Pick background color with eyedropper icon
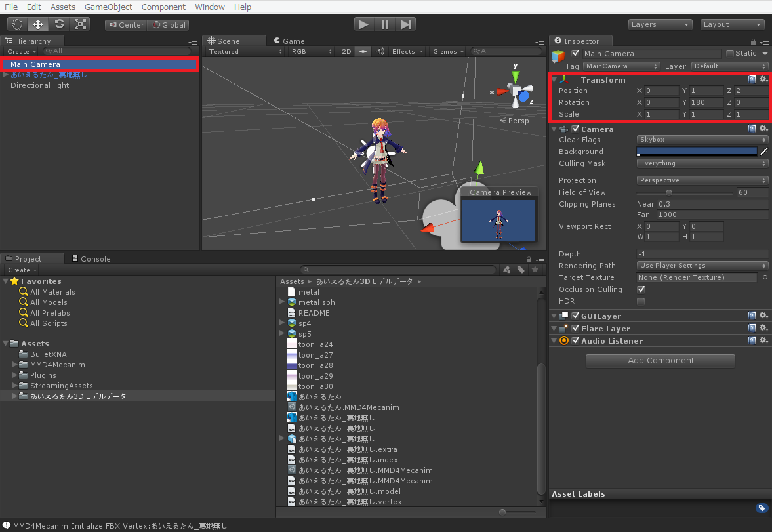The height and width of the screenshot is (532, 772). tap(763, 152)
